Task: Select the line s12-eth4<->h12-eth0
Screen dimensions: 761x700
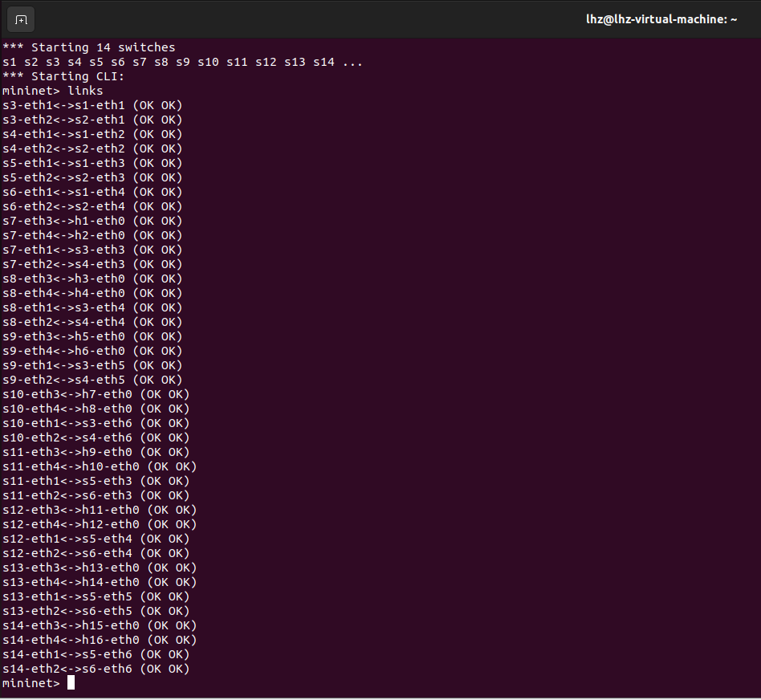Action: [100, 524]
